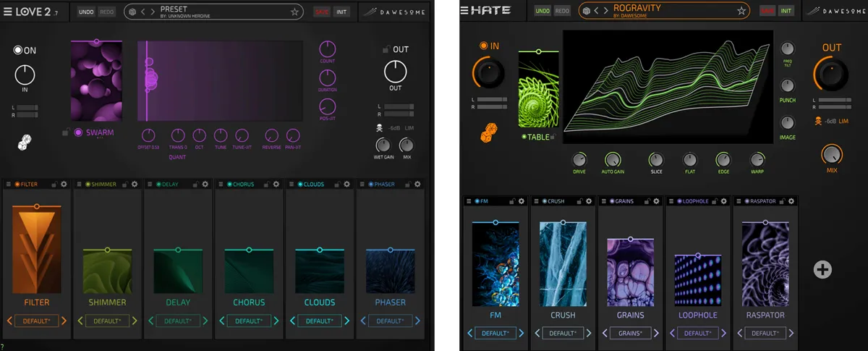The image size is (868, 351).
Task: Open SHIMMER module settings gear
Action: click(135, 185)
